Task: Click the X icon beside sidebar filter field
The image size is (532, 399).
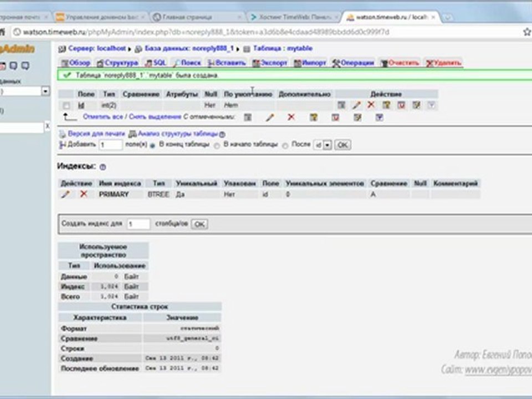Action: [48, 126]
